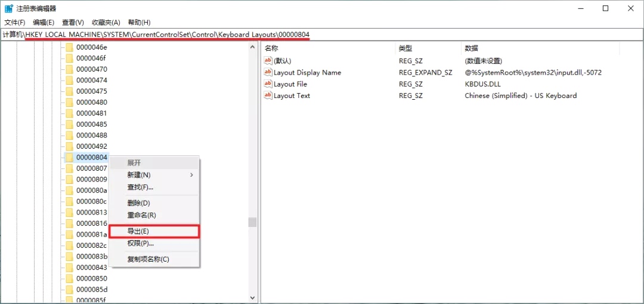This screenshot has height=304, width=644.
Task: Select tree key 00000843
Action: click(92, 268)
